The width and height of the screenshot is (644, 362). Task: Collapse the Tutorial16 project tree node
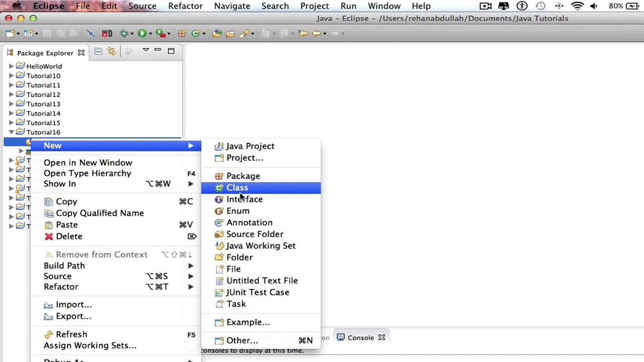coord(11,132)
